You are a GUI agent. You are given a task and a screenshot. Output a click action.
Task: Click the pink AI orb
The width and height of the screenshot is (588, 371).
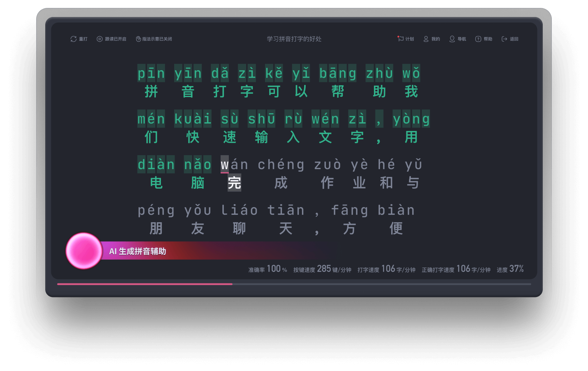(x=84, y=251)
